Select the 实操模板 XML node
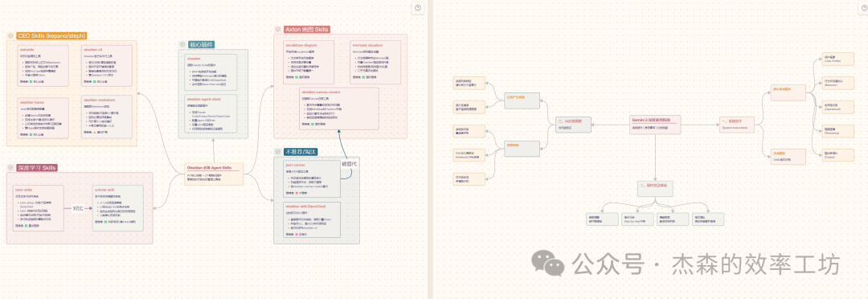This screenshot has height=299, width=868. tap(788, 156)
